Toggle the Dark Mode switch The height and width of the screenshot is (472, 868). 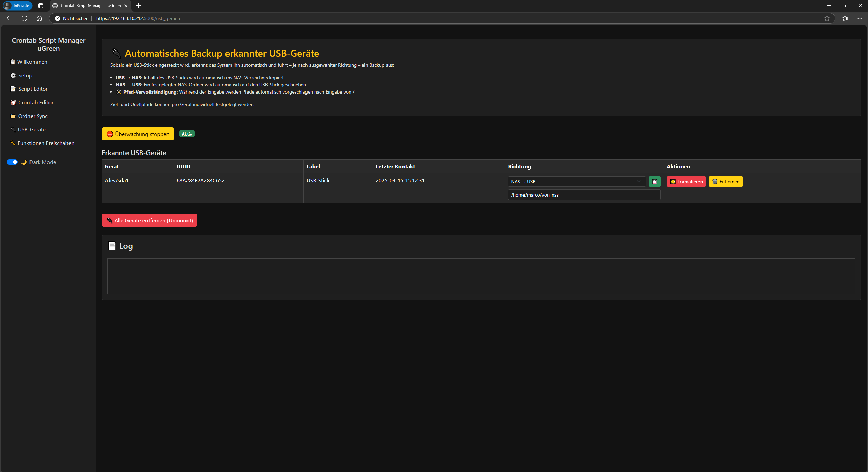point(12,162)
